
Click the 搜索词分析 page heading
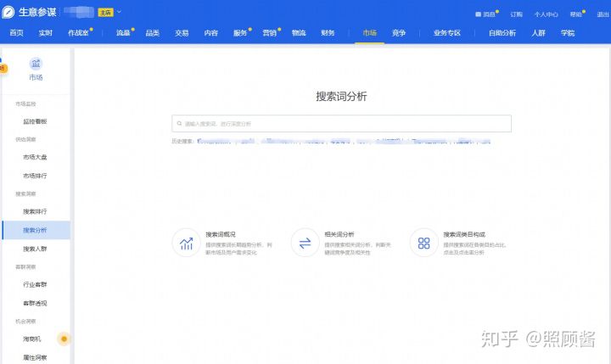point(341,96)
